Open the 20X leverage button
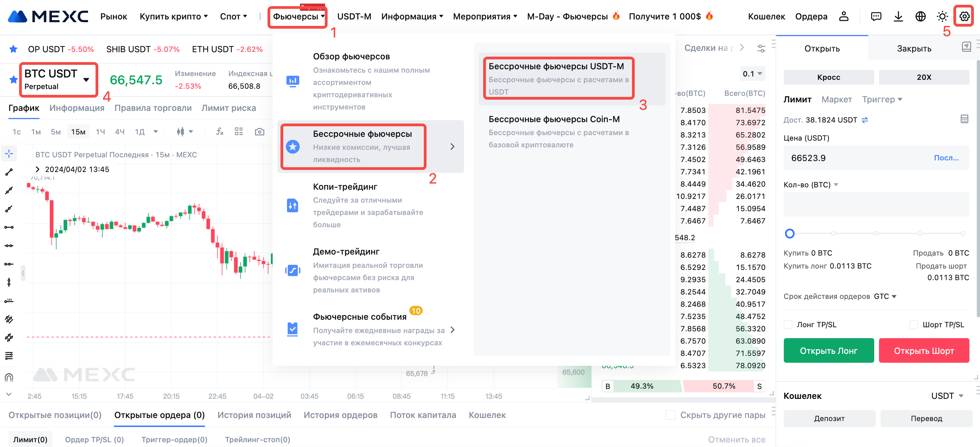 (924, 77)
